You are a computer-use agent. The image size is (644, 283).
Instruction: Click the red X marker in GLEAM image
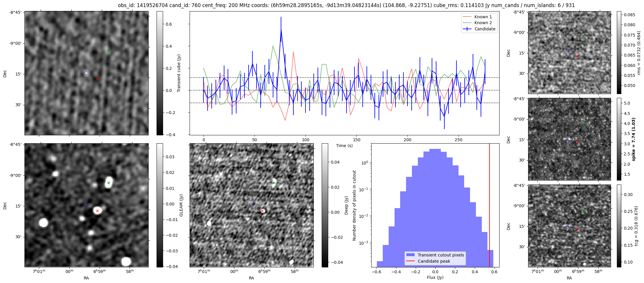point(97,211)
